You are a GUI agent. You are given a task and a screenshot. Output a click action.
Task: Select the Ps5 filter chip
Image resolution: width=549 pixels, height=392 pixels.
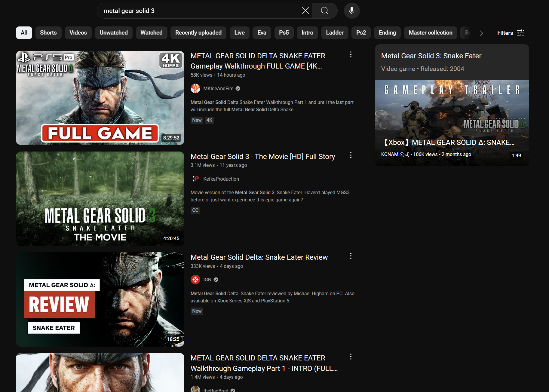pos(284,33)
